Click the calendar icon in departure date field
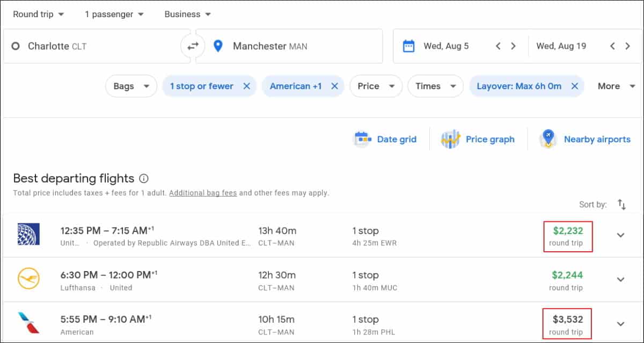The width and height of the screenshot is (644, 343). tap(408, 46)
